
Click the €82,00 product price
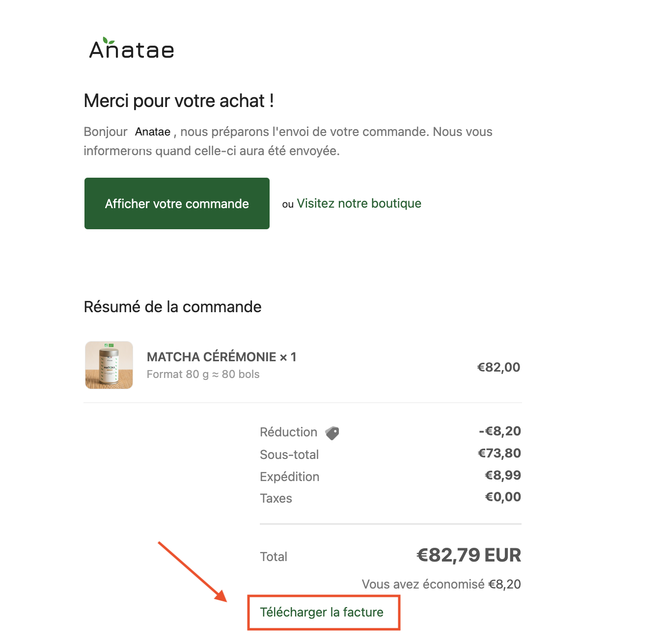click(x=498, y=367)
